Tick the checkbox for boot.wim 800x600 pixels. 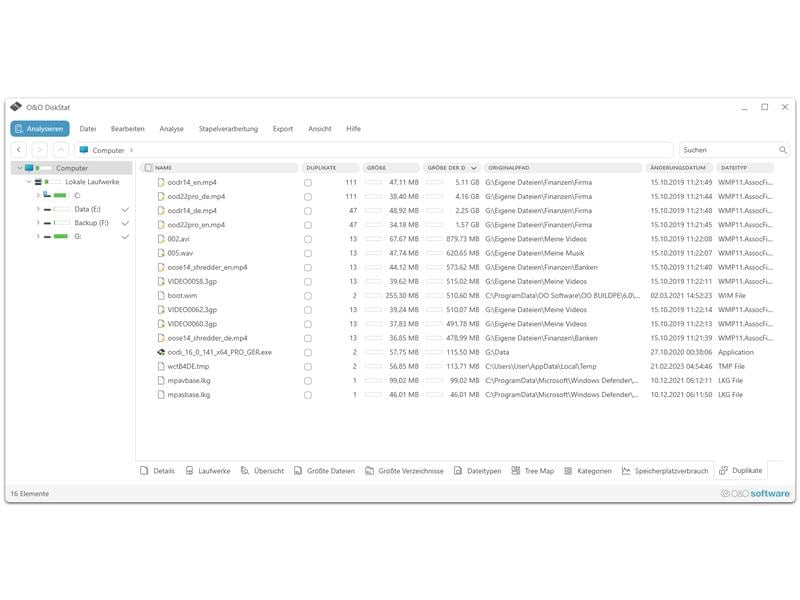tap(308, 296)
